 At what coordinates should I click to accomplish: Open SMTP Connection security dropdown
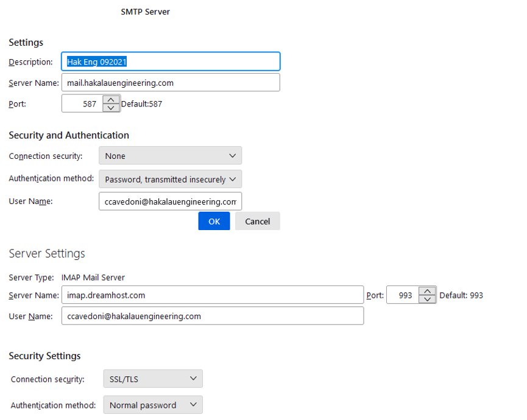click(170, 156)
